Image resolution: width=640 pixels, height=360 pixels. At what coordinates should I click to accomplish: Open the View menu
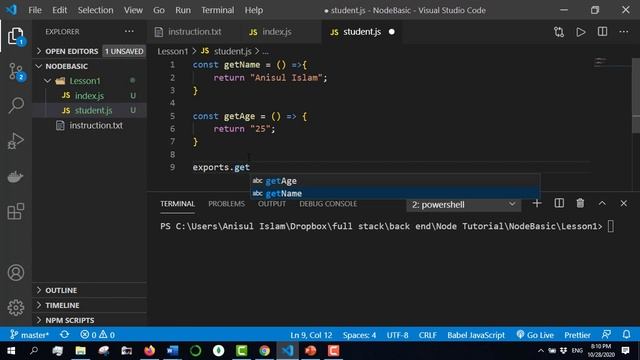tap(133, 10)
